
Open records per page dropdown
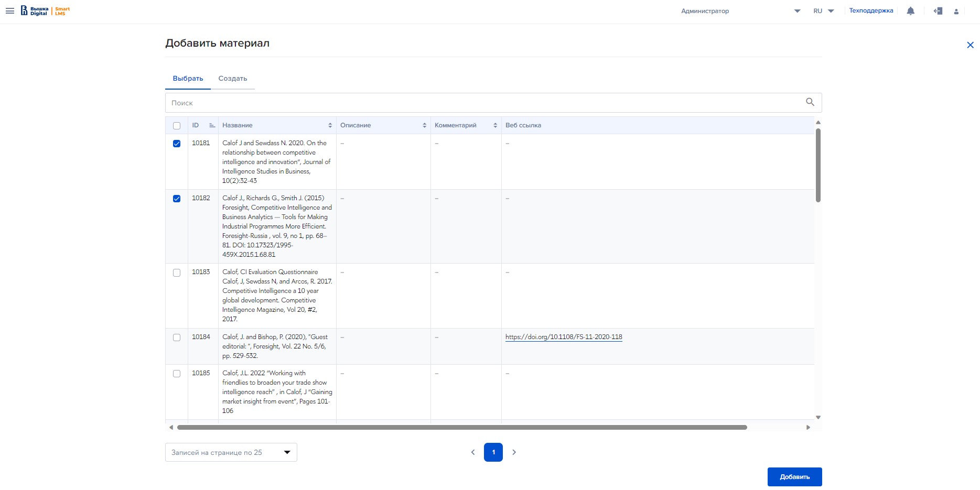point(231,452)
